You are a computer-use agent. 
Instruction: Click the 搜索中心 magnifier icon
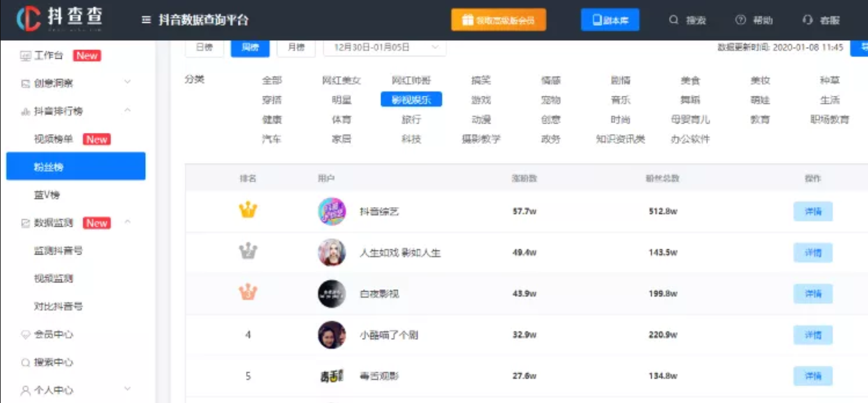(x=25, y=362)
